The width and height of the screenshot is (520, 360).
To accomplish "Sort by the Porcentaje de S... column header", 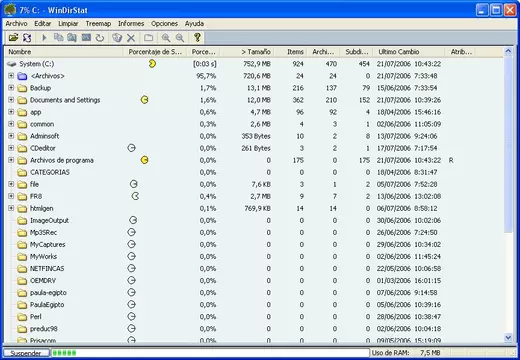I will tap(155, 52).
